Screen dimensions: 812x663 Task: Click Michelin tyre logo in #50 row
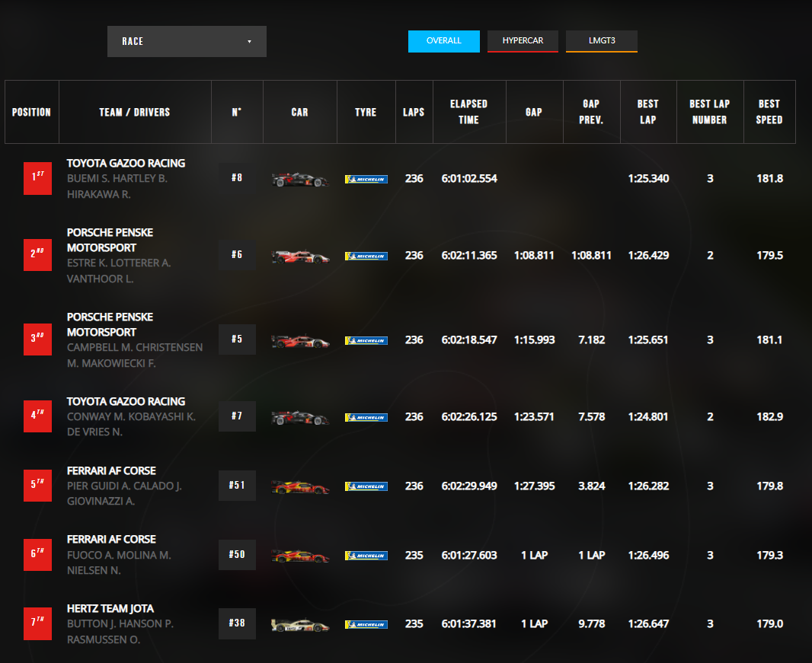click(366, 556)
